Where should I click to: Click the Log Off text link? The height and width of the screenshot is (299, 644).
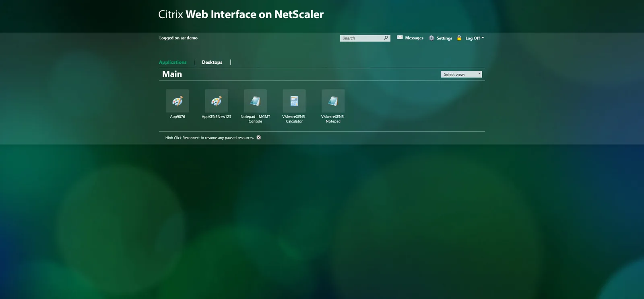pos(473,38)
